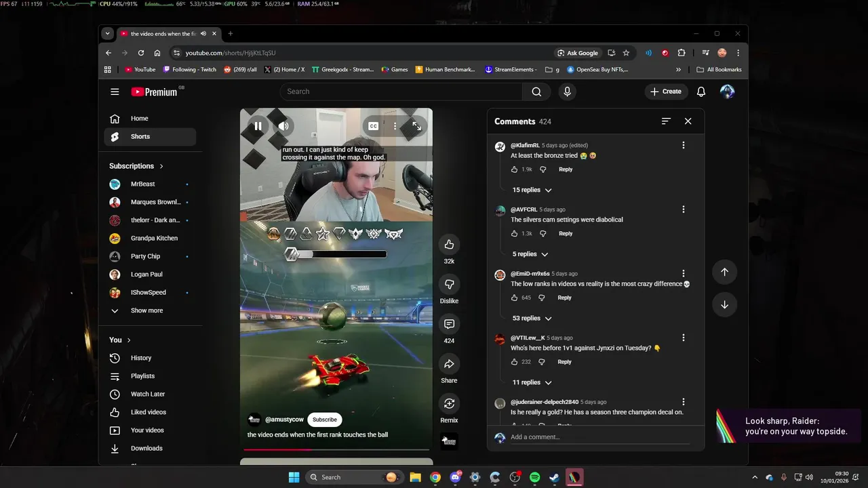Image resolution: width=868 pixels, height=488 pixels.
Task: Go to previous Short with up arrow
Action: pos(724,272)
